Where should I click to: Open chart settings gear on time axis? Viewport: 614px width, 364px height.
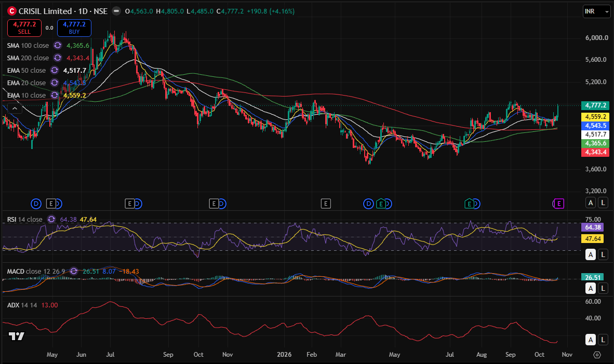[597, 355]
